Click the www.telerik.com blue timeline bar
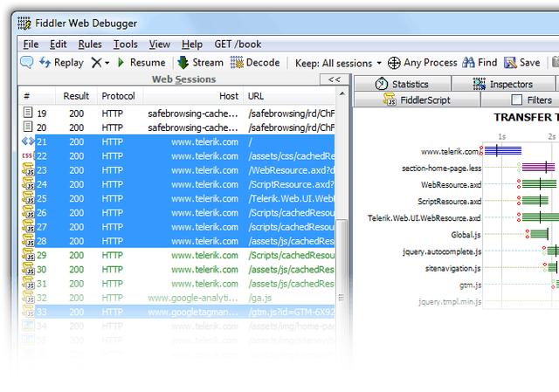 [503, 151]
